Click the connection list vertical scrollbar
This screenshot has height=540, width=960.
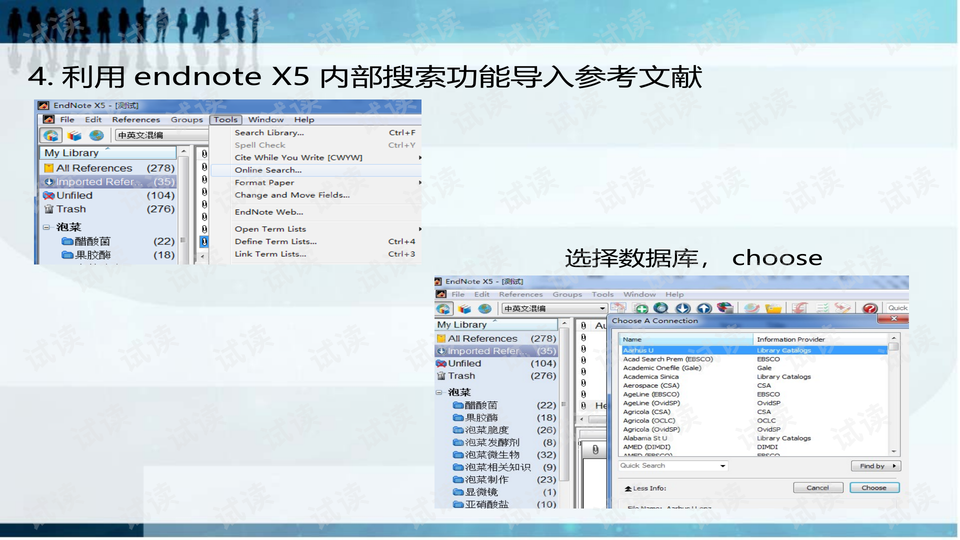[x=894, y=400]
